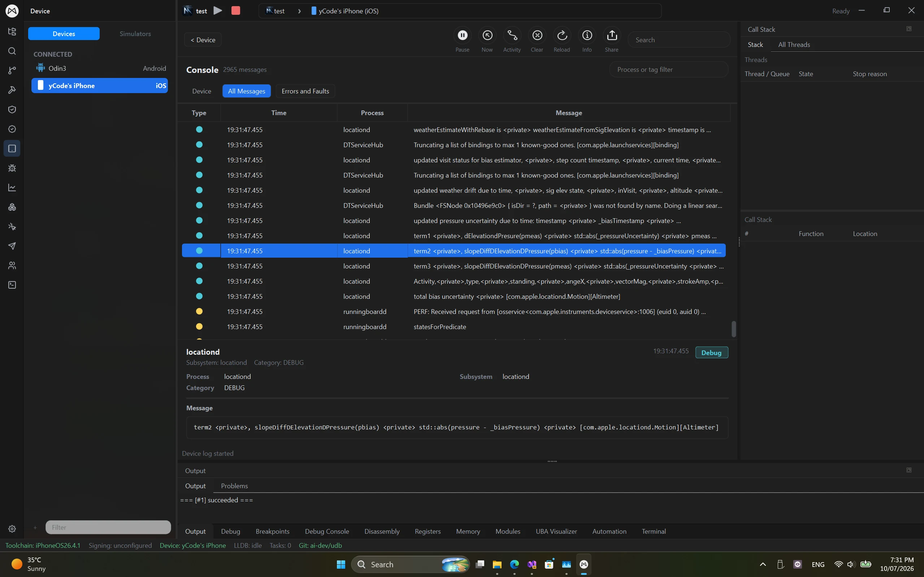Click the stacked cubes sidebar icon

click(x=12, y=207)
